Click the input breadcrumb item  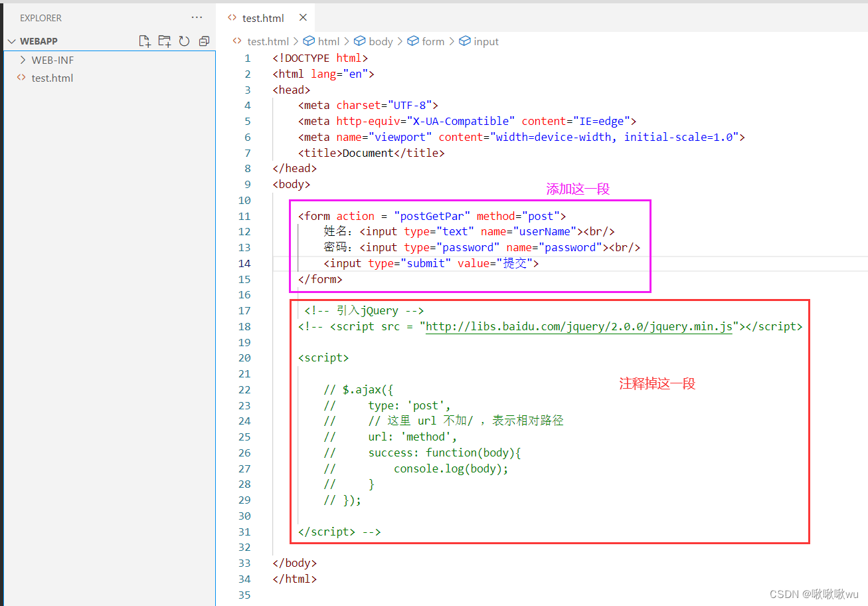pyautogui.click(x=479, y=41)
